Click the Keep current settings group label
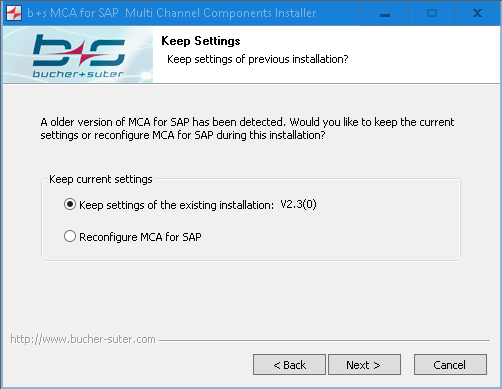 101,179
